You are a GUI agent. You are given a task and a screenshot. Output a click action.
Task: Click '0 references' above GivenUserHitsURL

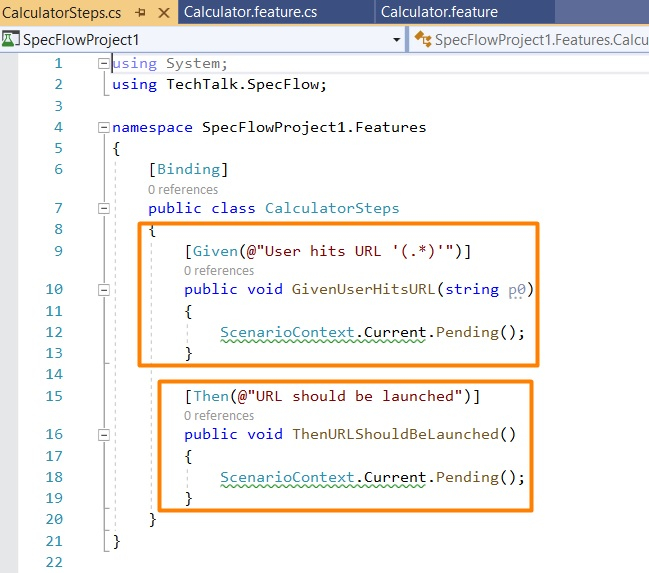click(219, 270)
